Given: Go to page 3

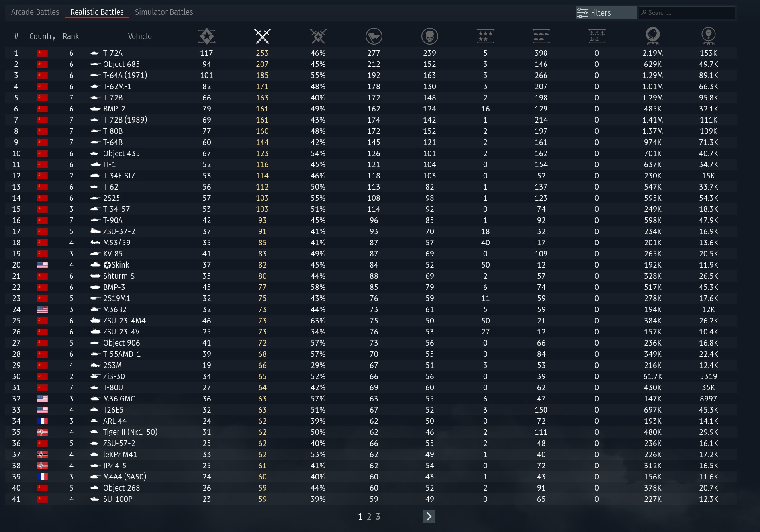Looking at the screenshot, I should coord(378,517).
